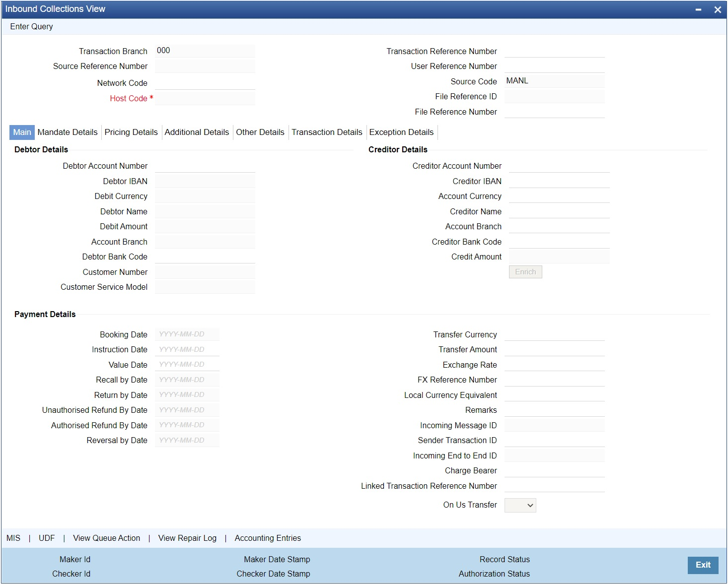
Task: Open the Transaction Details tab
Action: click(326, 132)
